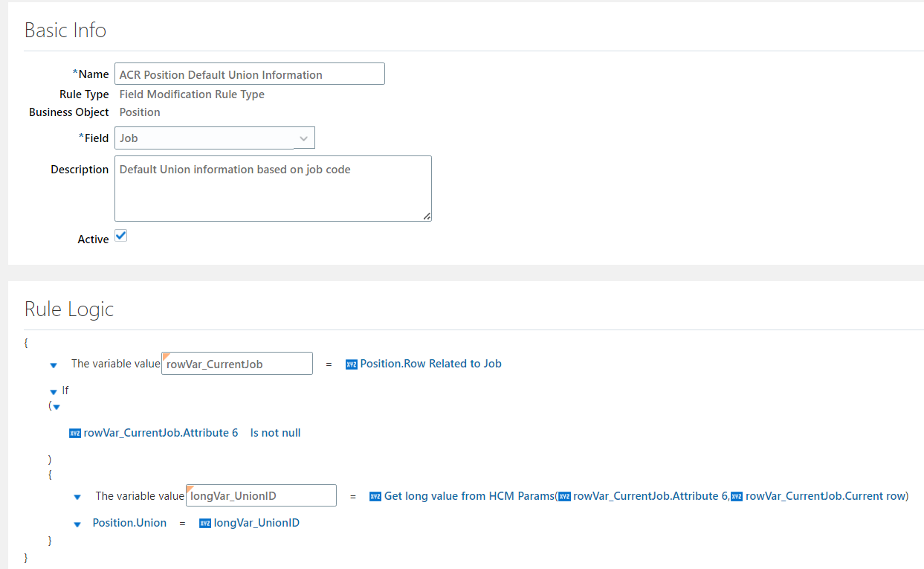Click the data icon before Position.Row Related to Job

tap(352, 363)
